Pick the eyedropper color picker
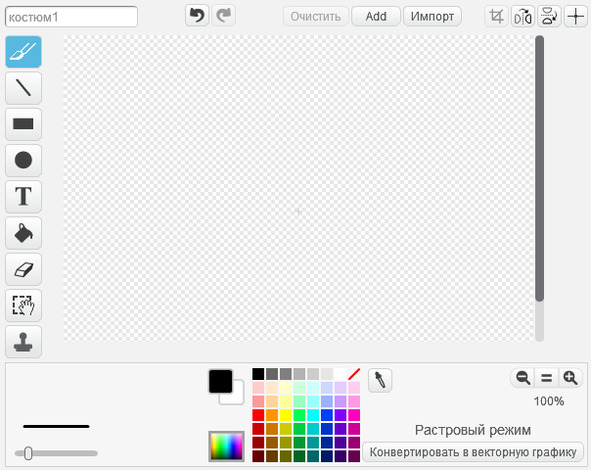This screenshot has width=591, height=470. pyautogui.click(x=380, y=380)
